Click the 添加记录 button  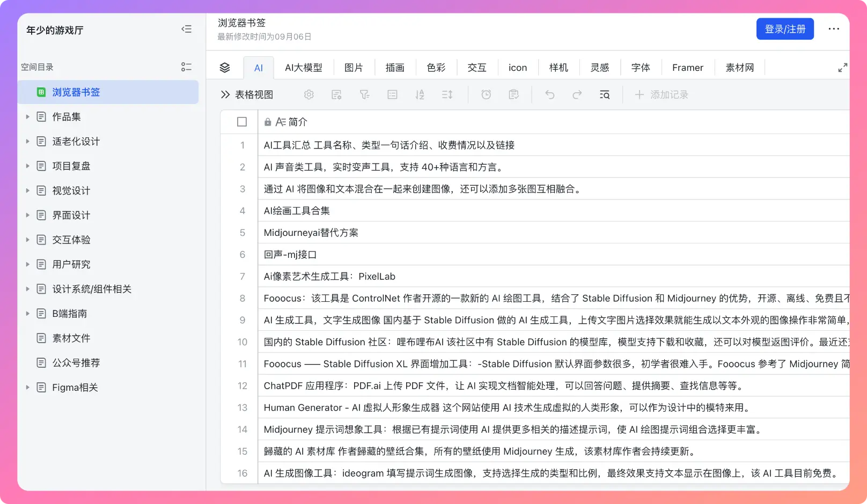click(662, 95)
